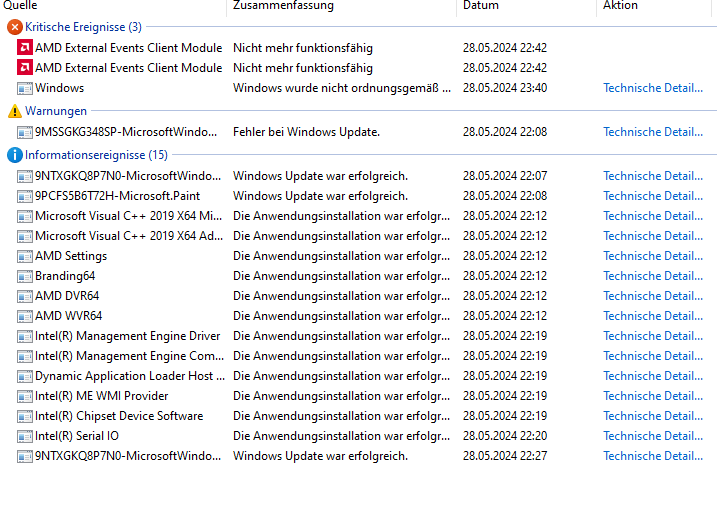Click 'Fehler bei Windows Update.' summary
Screen dimensions: 717x511
(306, 132)
